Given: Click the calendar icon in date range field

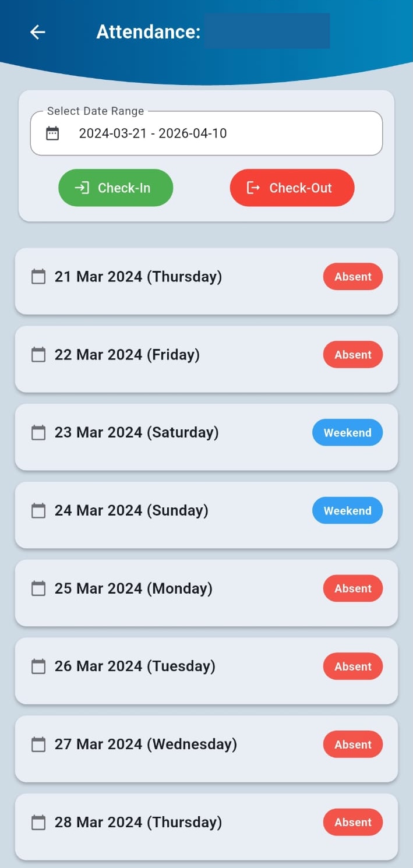Looking at the screenshot, I should click(52, 133).
